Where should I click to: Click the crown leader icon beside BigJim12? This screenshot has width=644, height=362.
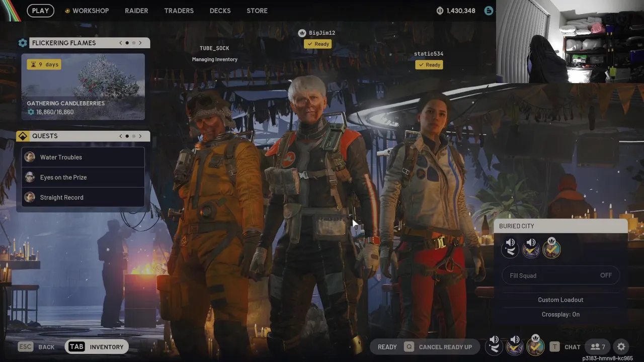point(302,33)
